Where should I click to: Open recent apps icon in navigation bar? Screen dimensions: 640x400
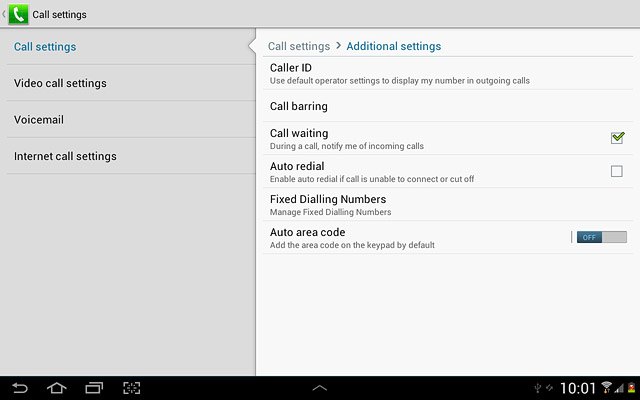(x=94, y=388)
